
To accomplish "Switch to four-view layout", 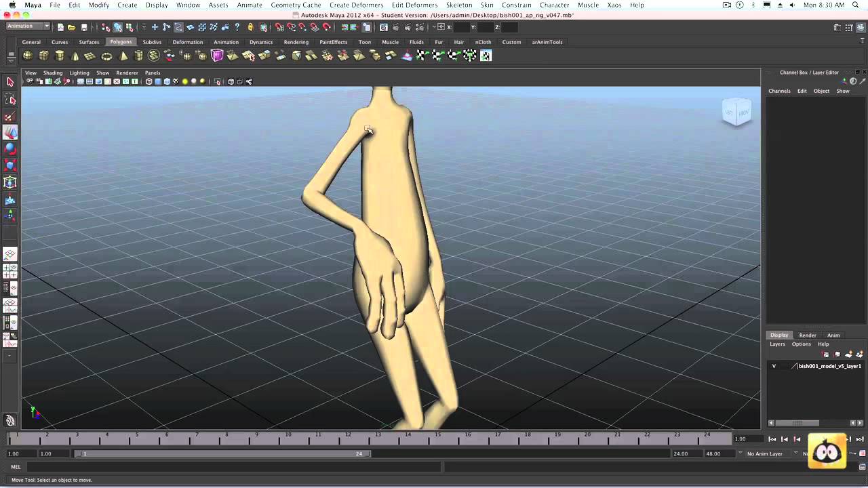I will [10, 272].
